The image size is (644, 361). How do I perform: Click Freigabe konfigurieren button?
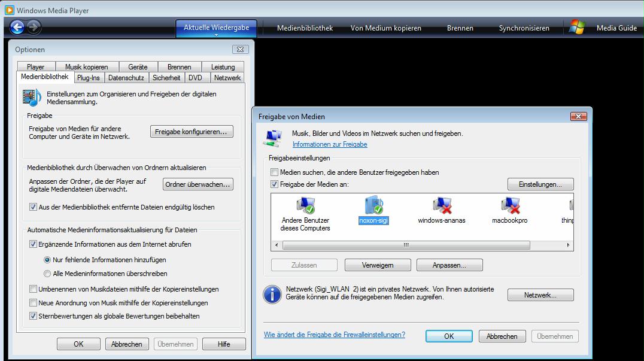coord(192,132)
